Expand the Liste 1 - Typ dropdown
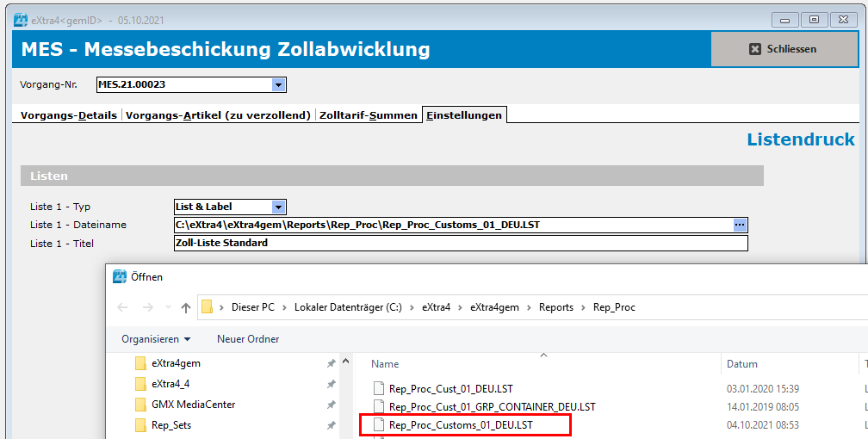The image size is (868, 439). click(278, 207)
